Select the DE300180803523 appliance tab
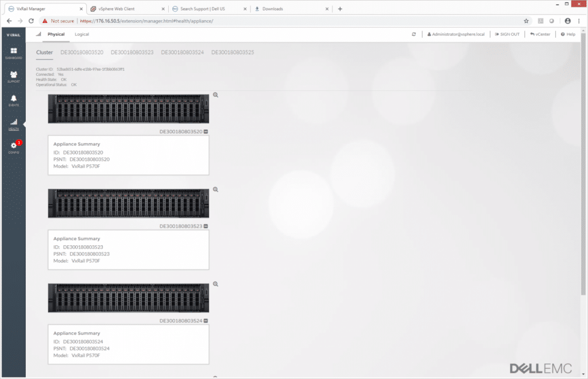Viewport: 588px width, 379px height. click(x=132, y=52)
